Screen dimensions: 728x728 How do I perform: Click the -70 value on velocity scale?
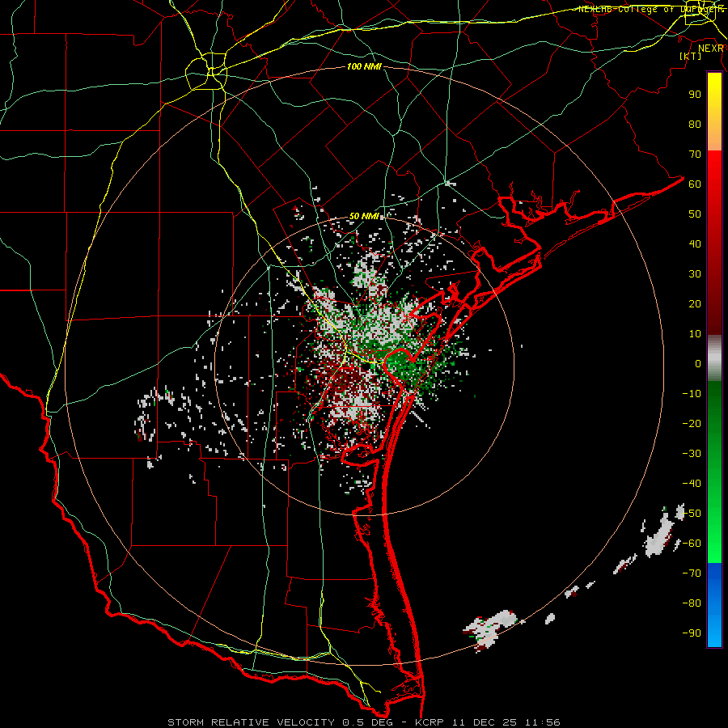click(x=692, y=574)
